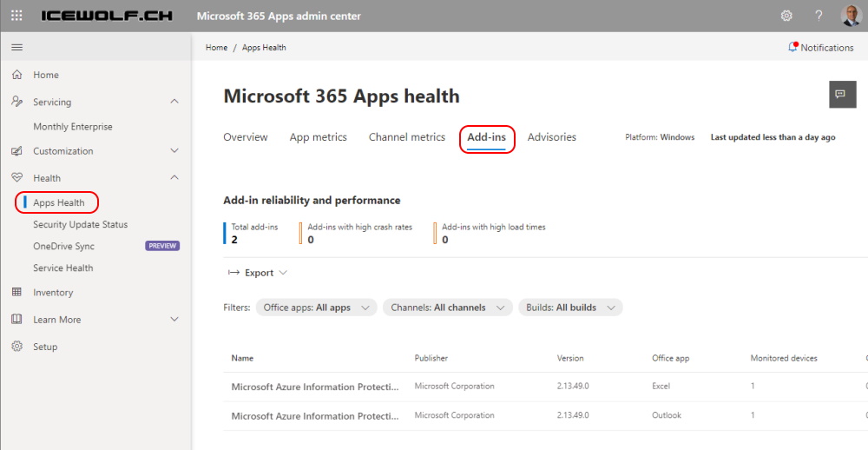Click the PREVIEW badge next to OneDrive Sync

163,246
